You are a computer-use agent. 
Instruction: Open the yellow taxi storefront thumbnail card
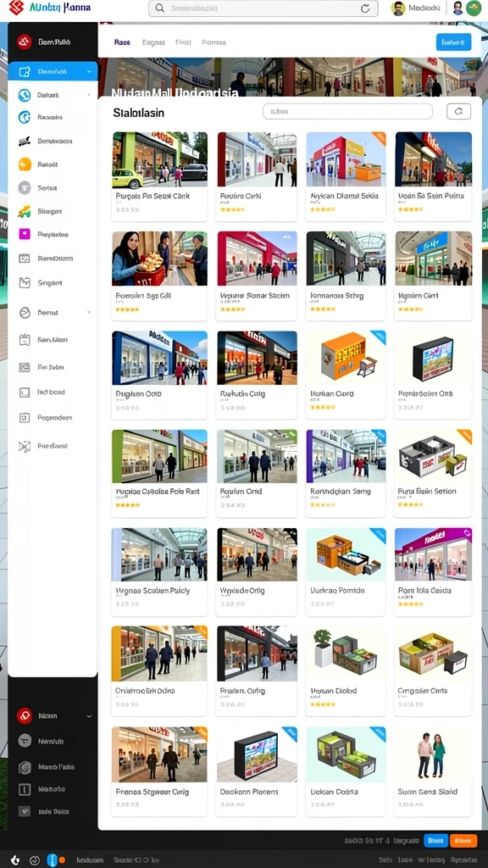159,176
